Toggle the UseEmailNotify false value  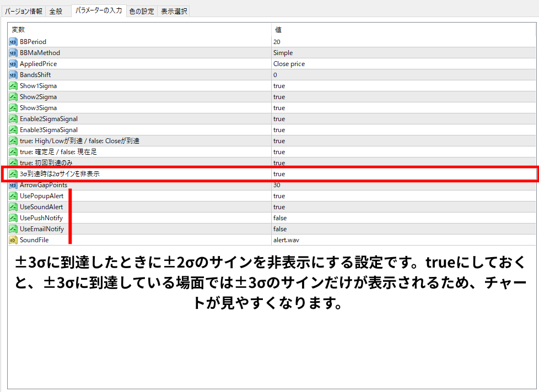279,229
